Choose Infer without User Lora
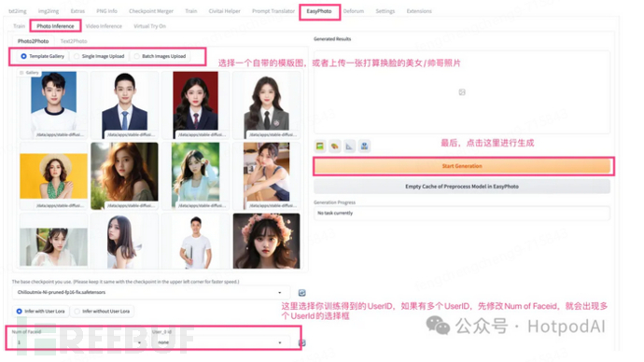The width and height of the screenshot is (644, 362). click(x=103, y=312)
